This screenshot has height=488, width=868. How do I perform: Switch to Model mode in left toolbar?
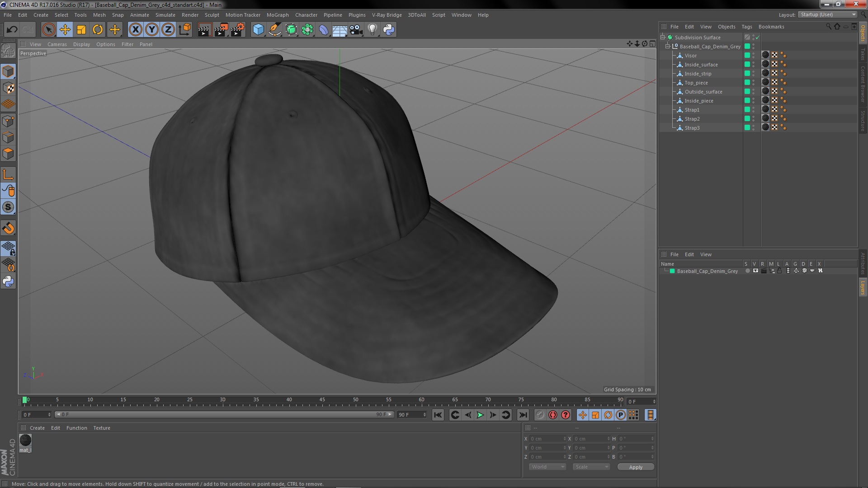(x=8, y=72)
